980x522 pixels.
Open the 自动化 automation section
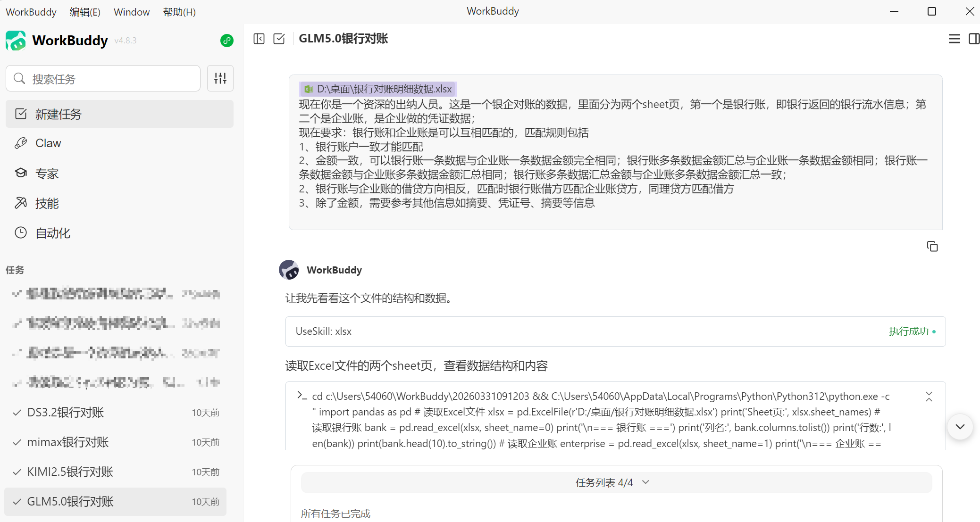tap(52, 233)
